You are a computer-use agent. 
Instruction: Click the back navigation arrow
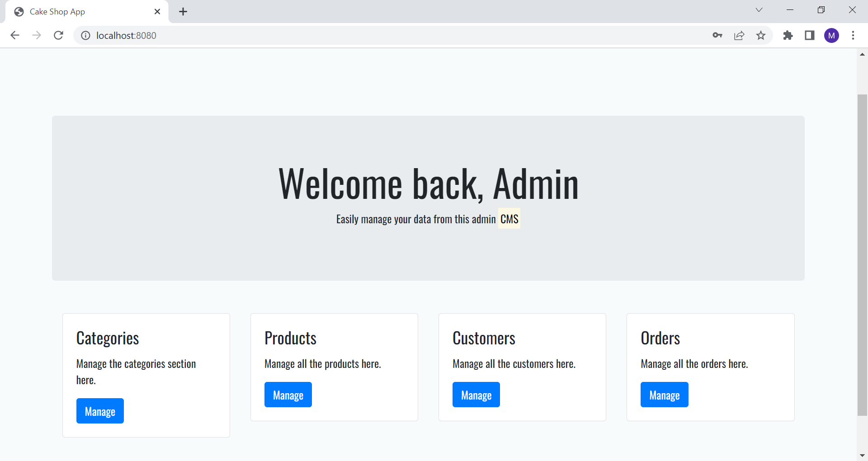click(15, 35)
